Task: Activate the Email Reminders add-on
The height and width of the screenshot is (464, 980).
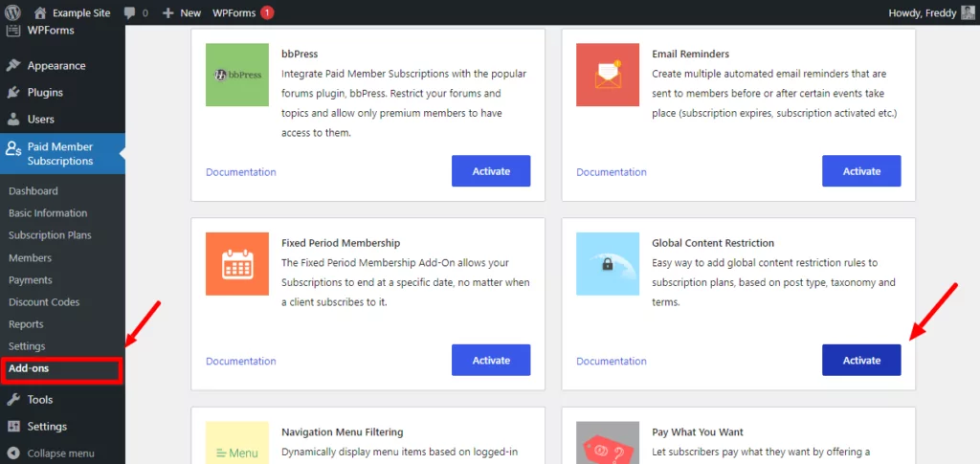Action: click(861, 171)
